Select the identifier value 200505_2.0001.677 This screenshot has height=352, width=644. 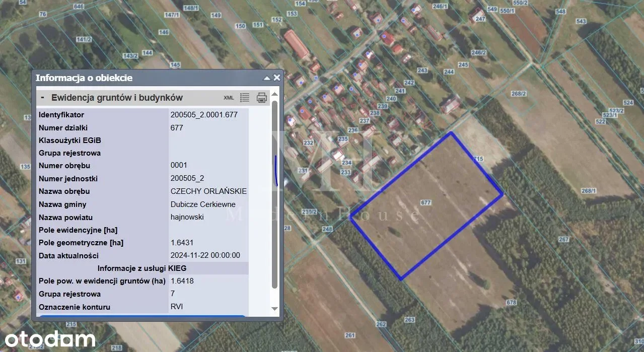tap(204, 115)
